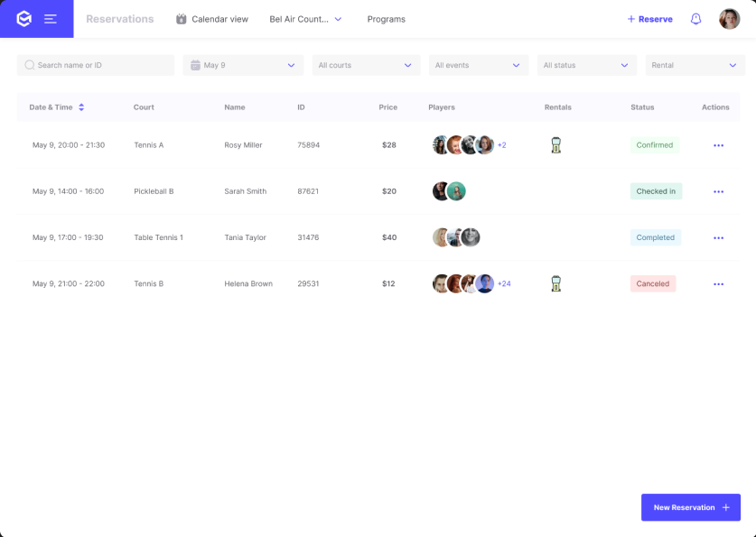Screen dimensions: 756x537
Task: Open the hamburger menu icon
Action: 50,18
